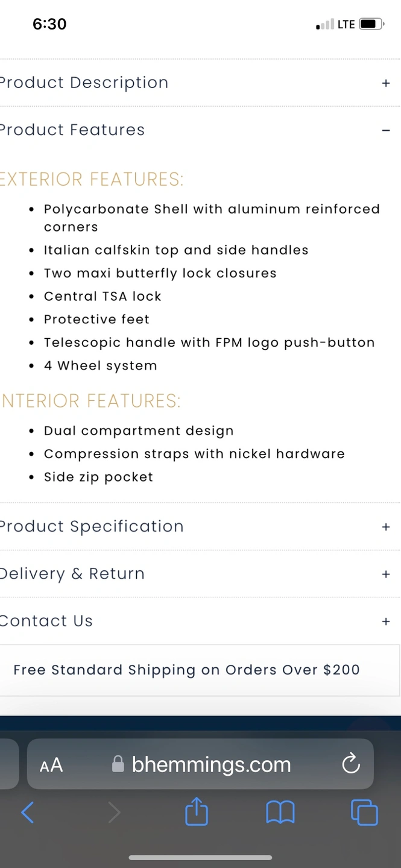Tap the battery indicator in status bar
Screen dimensions: 401x868
(x=371, y=24)
